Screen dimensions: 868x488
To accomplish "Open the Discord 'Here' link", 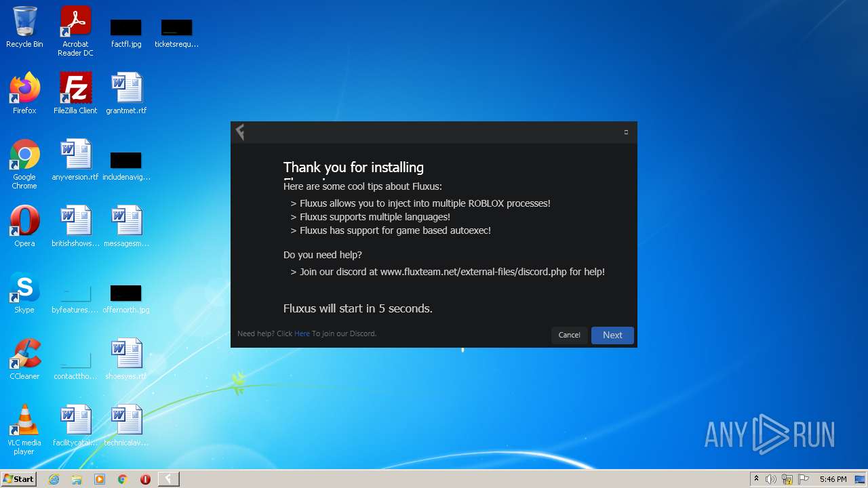I will [x=302, y=333].
